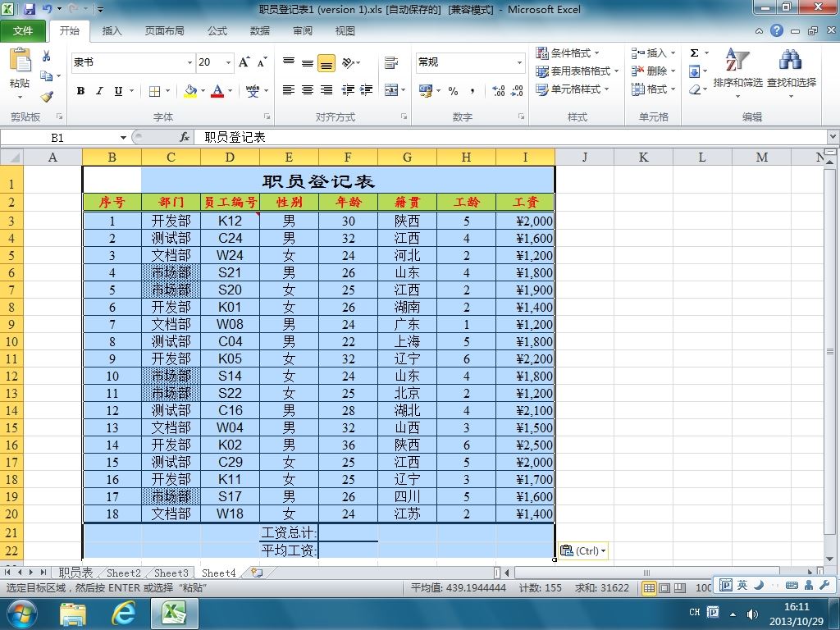Increase decimal places
Screen dimensions: 840x630
click(498, 91)
